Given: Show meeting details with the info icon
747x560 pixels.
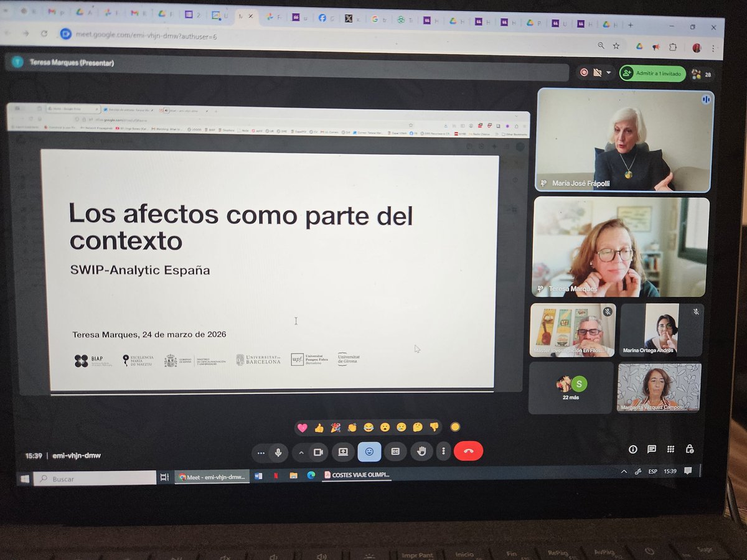Looking at the screenshot, I should (633, 449).
